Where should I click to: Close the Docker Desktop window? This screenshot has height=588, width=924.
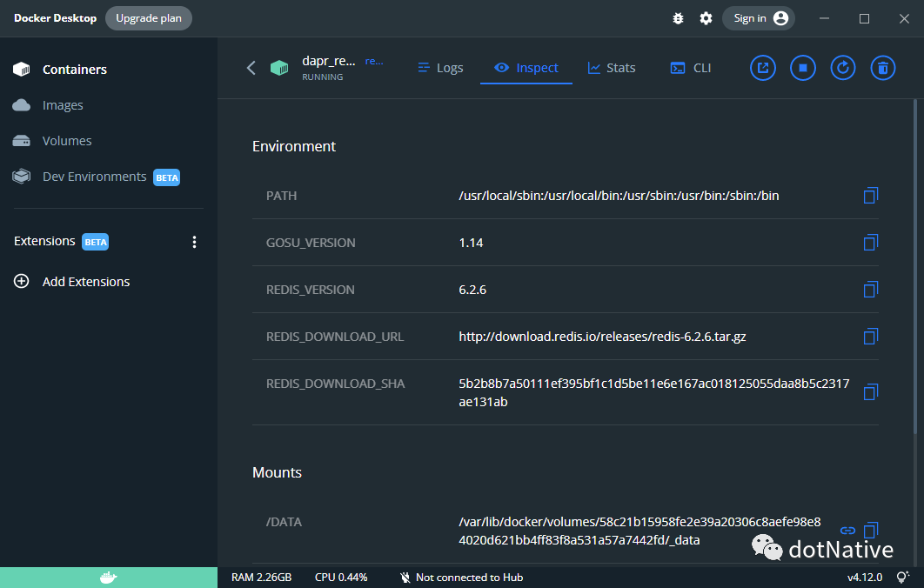click(905, 18)
